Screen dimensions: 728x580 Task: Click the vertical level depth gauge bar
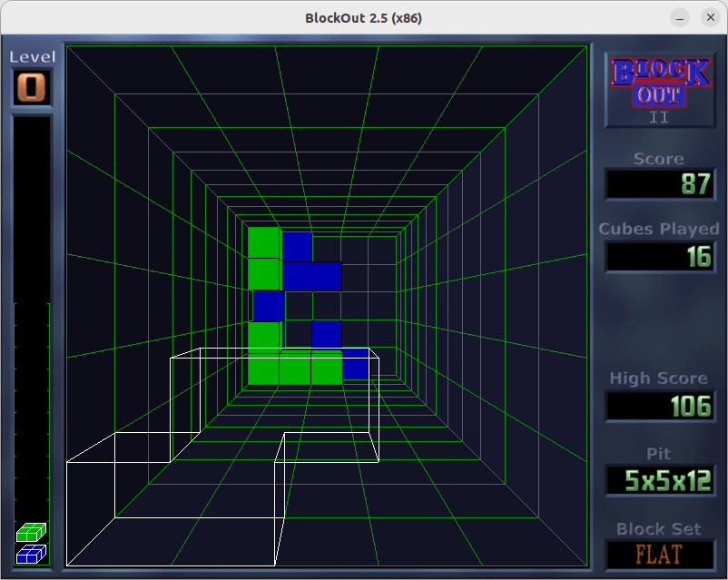tap(32, 340)
